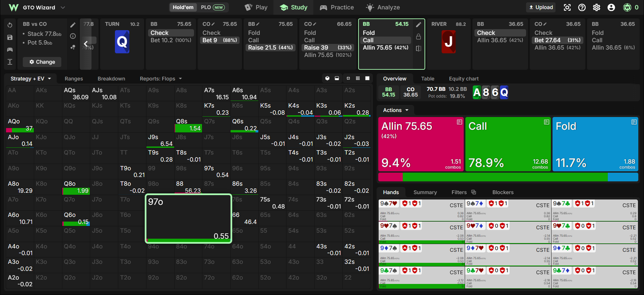644x295 pixels.
Task: Open the user account profile icon
Action: [x=611, y=7]
